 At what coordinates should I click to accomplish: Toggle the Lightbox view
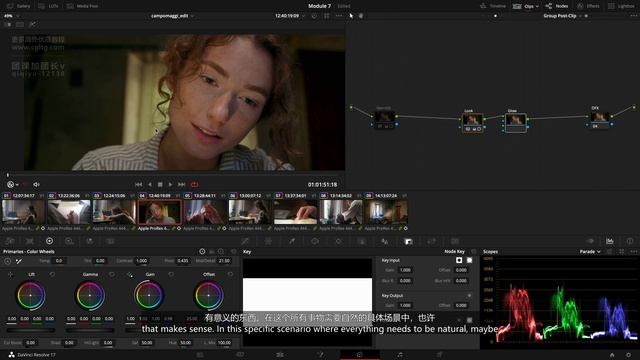point(621,6)
